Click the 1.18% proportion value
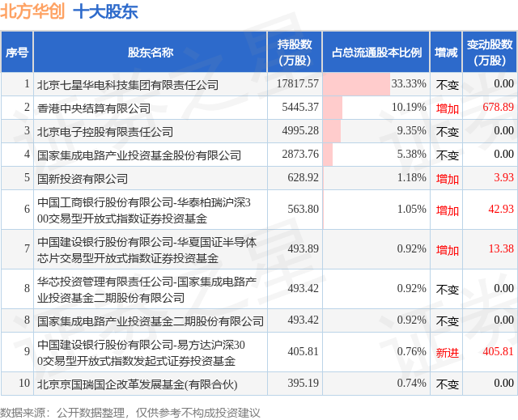Image resolution: width=518 pixels, height=420 pixels. (x=412, y=178)
